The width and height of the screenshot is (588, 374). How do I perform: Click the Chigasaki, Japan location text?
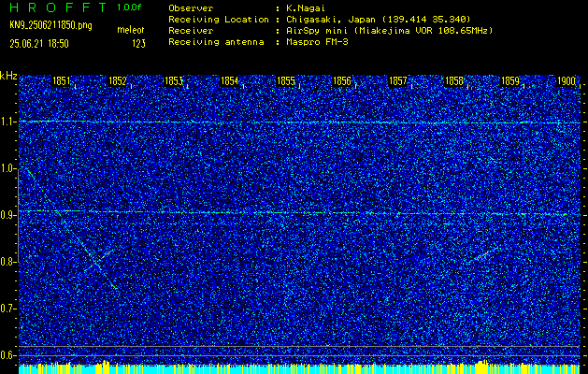tap(379, 19)
